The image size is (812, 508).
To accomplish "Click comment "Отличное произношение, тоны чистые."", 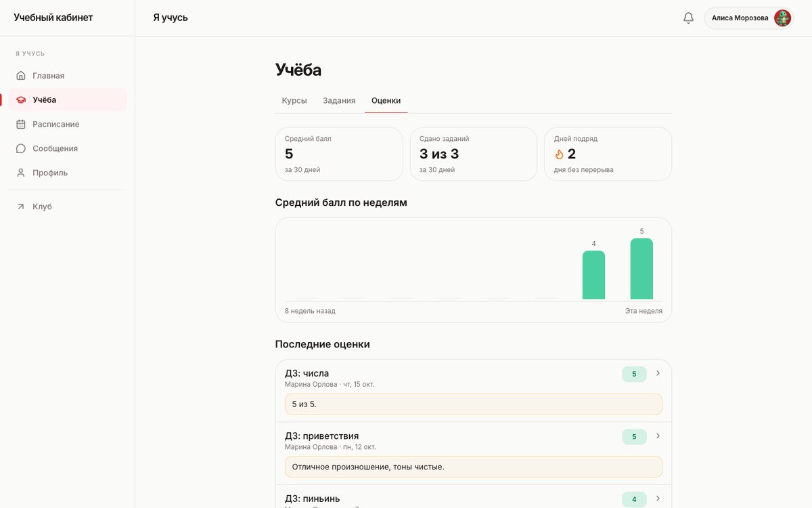I will 474,467.
